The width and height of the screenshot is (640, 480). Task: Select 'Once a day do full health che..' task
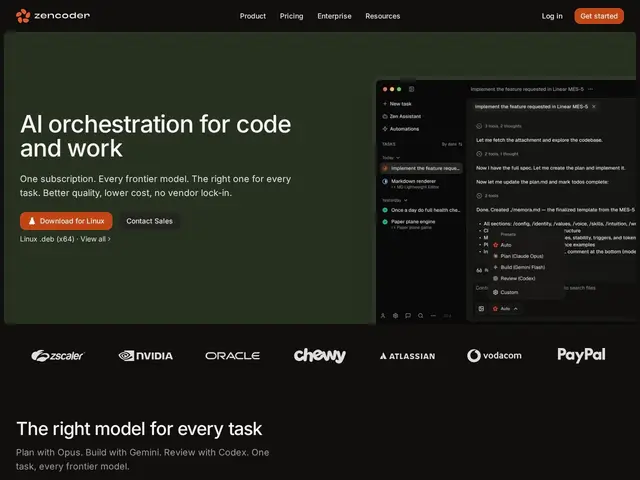pyautogui.click(x=422, y=210)
